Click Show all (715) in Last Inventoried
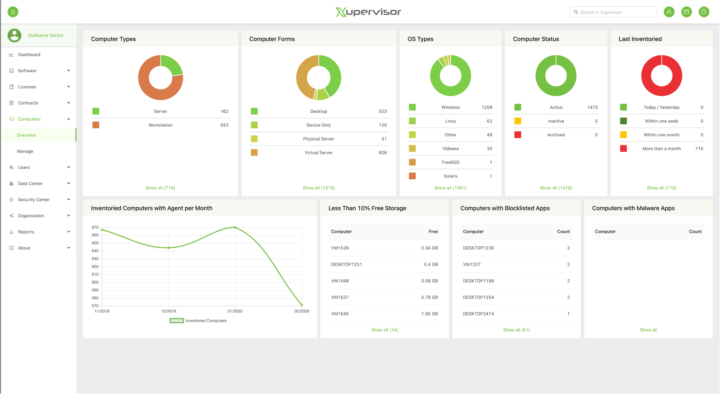This screenshot has height=394, width=720. click(662, 188)
